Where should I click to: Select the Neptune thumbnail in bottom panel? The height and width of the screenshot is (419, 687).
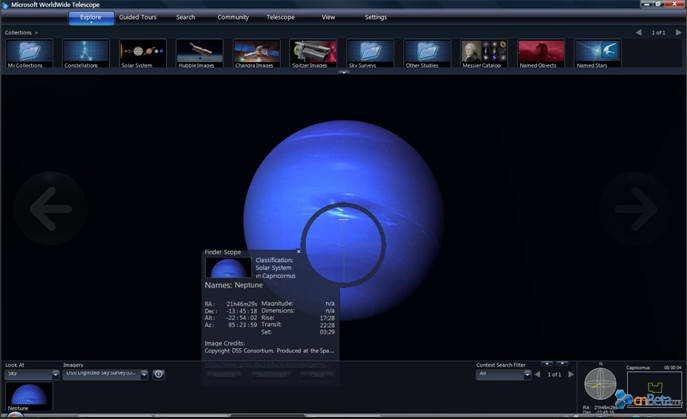point(27,395)
